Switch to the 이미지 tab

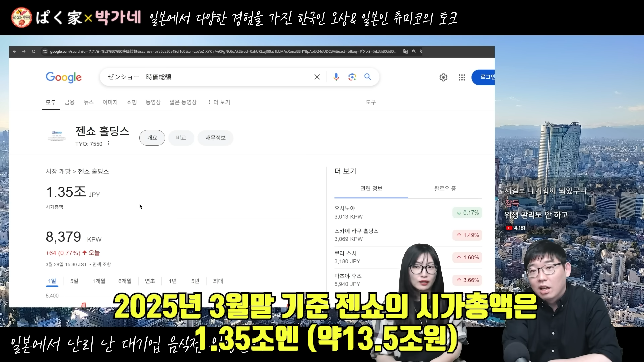click(110, 102)
